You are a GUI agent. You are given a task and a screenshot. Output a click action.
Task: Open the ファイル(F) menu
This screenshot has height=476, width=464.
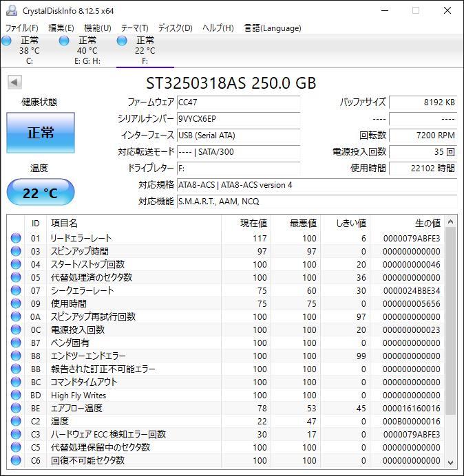click(x=22, y=28)
